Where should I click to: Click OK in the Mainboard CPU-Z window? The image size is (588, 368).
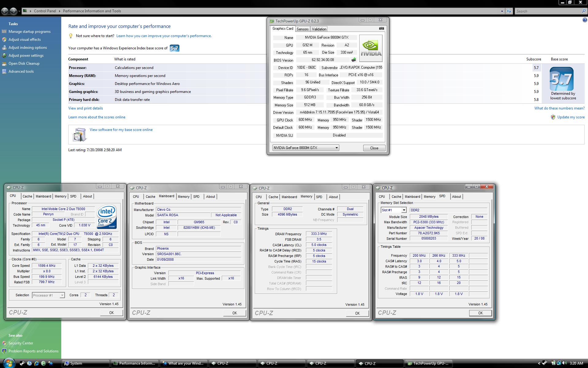[235, 313]
